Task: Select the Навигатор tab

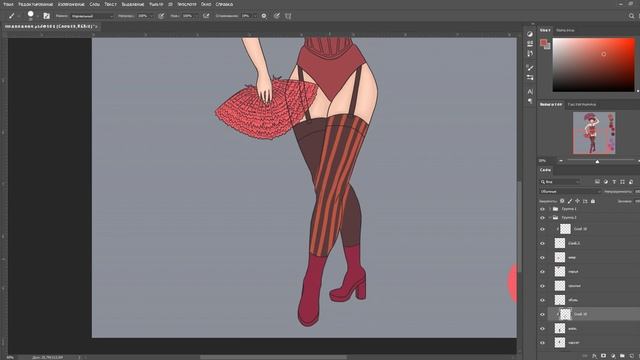Action: pyautogui.click(x=551, y=104)
